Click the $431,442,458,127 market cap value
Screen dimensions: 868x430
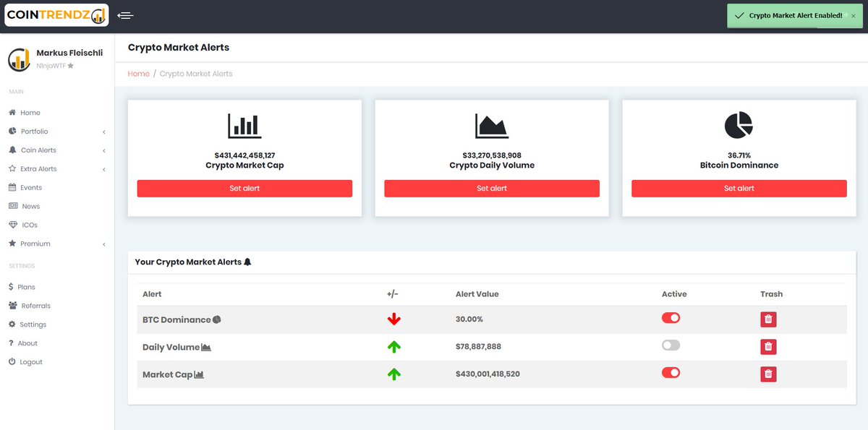[x=244, y=155]
